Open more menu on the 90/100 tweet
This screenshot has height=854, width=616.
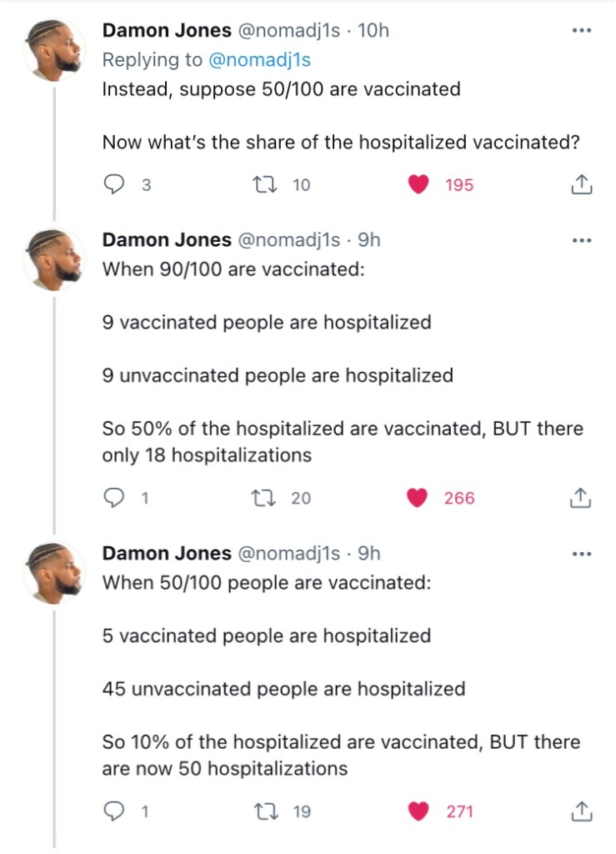point(581,240)
